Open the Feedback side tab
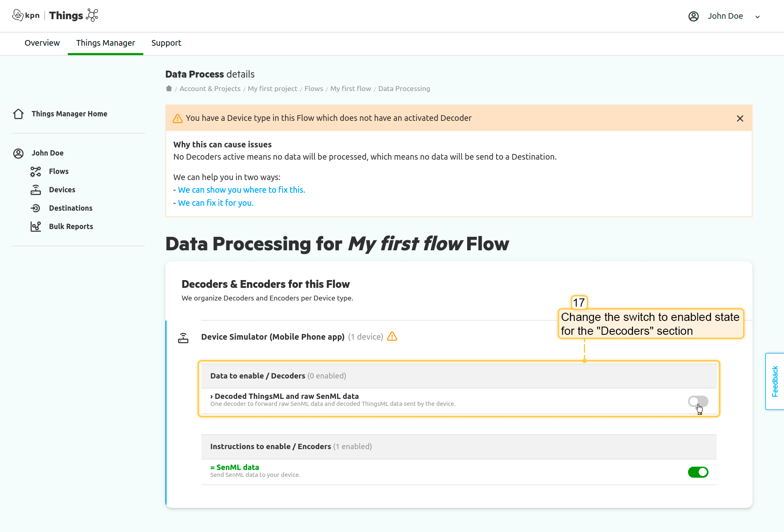The height and width of the screenshot is (532, 784). (x=775, y=381)
